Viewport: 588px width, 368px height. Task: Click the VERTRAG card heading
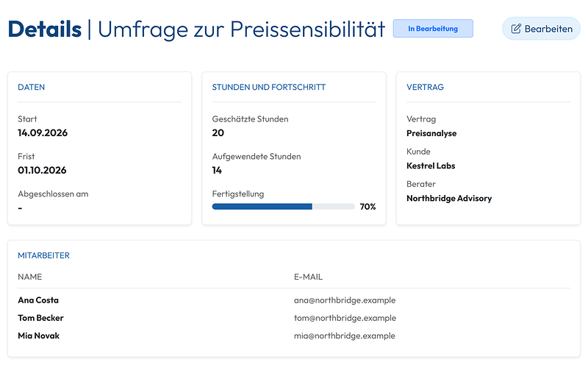click(425, 87)
